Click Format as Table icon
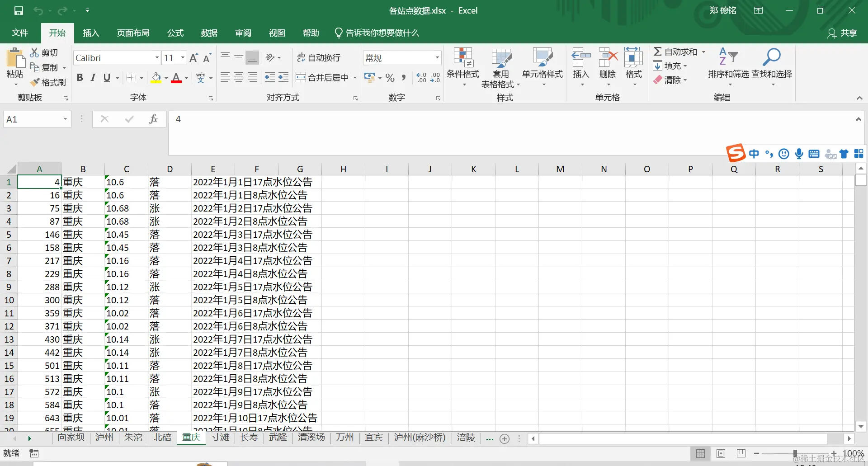Image resolution: width=868 pixels, height=466 pixels. pyautogui.click(x=501, y=57)
